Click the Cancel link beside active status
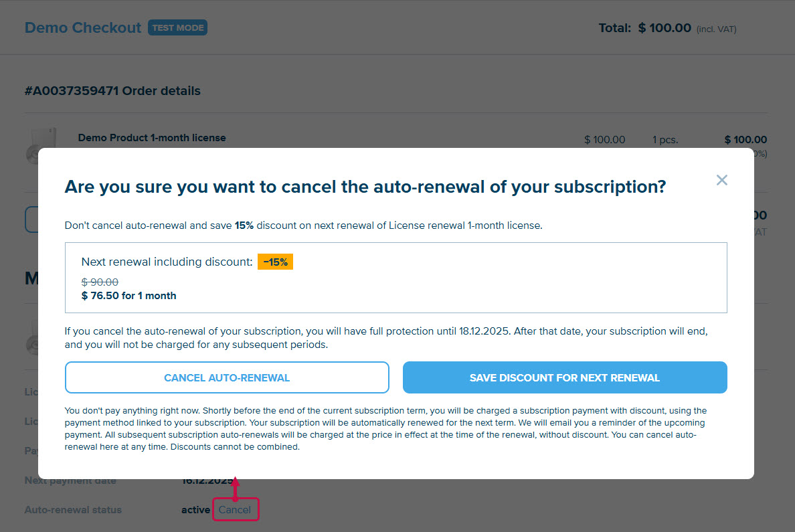 click(235, 510)
